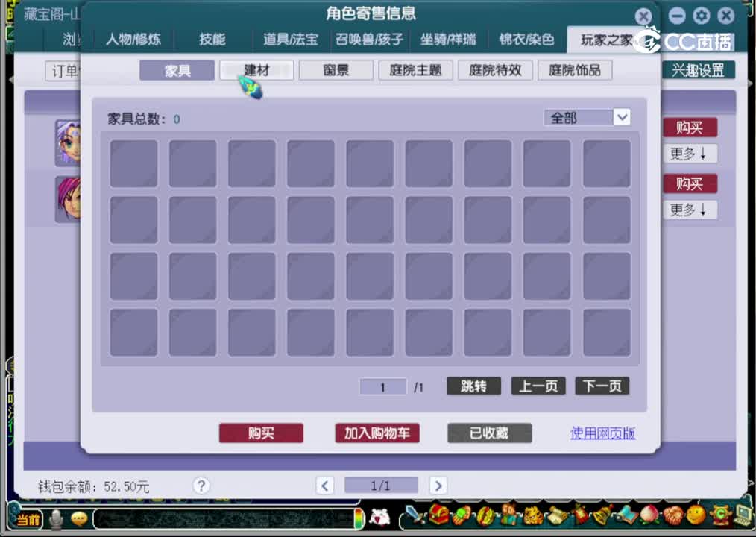The image size is (756, 537).
Task: Switch to the 窗景 category
Action: (336, 70)
